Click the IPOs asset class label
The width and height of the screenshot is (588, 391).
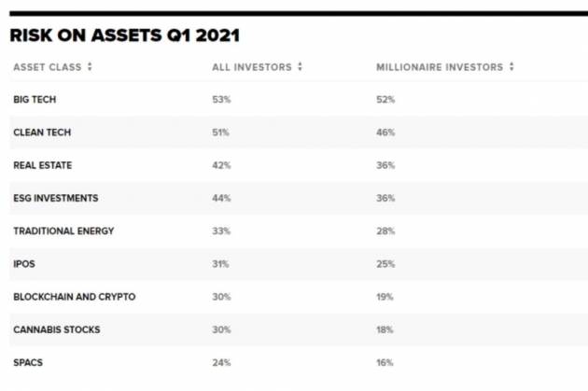(x=24, y=264)
